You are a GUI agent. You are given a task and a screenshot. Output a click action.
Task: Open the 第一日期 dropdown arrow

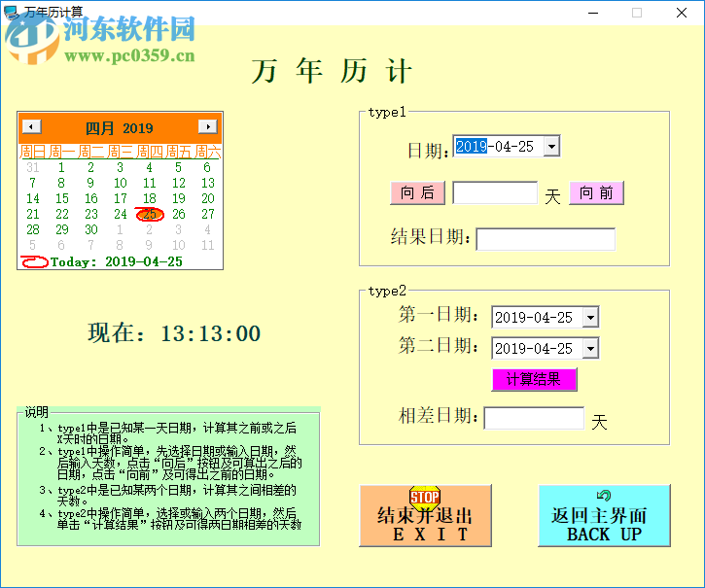590,318
